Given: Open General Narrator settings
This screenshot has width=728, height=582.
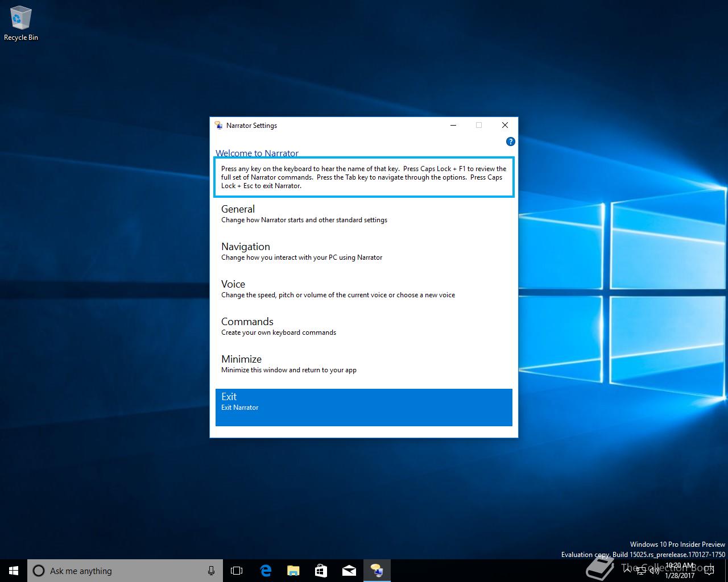Looking at the screenshot, I should (364, 220).
